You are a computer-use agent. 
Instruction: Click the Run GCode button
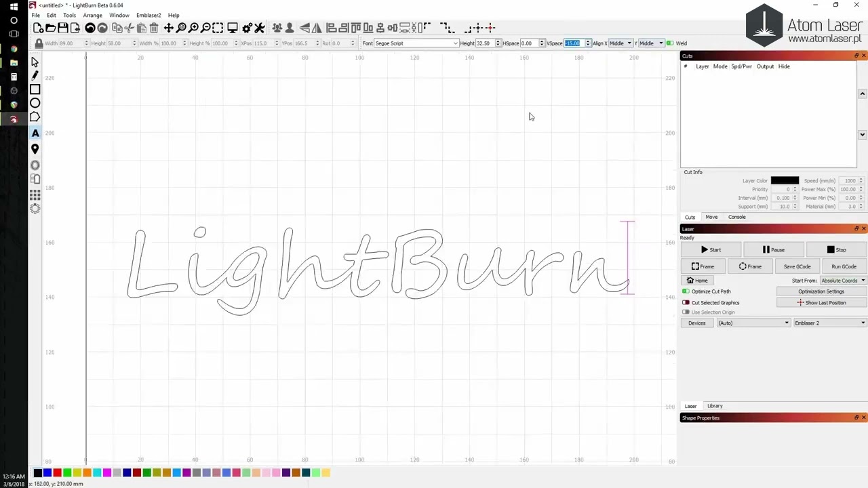(844, 266)
